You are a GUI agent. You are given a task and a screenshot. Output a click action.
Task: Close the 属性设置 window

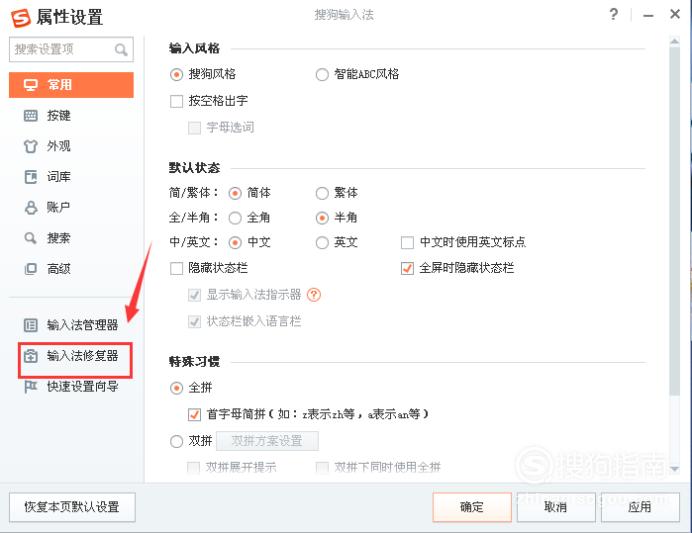pyautogui.click(x=675, y=14)
